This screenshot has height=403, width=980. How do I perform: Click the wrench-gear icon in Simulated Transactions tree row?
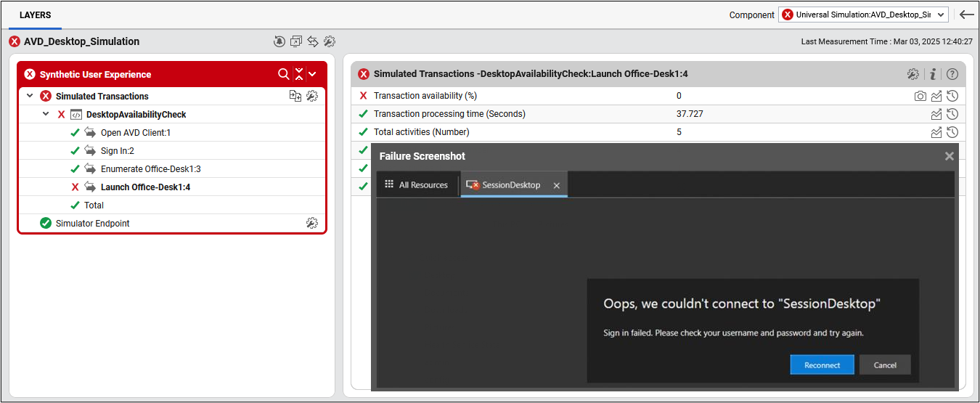pos(312,96)
